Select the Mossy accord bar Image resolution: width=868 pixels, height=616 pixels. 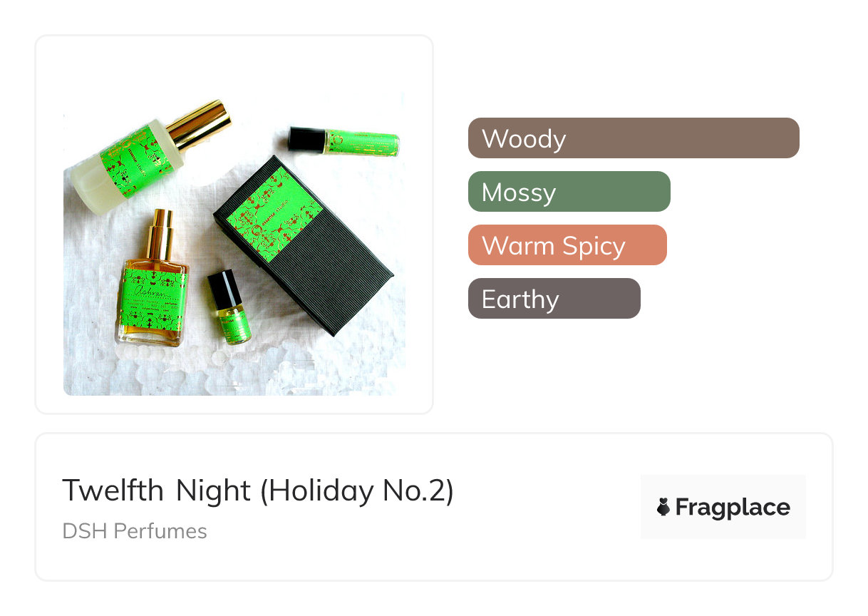pos(569,192)
